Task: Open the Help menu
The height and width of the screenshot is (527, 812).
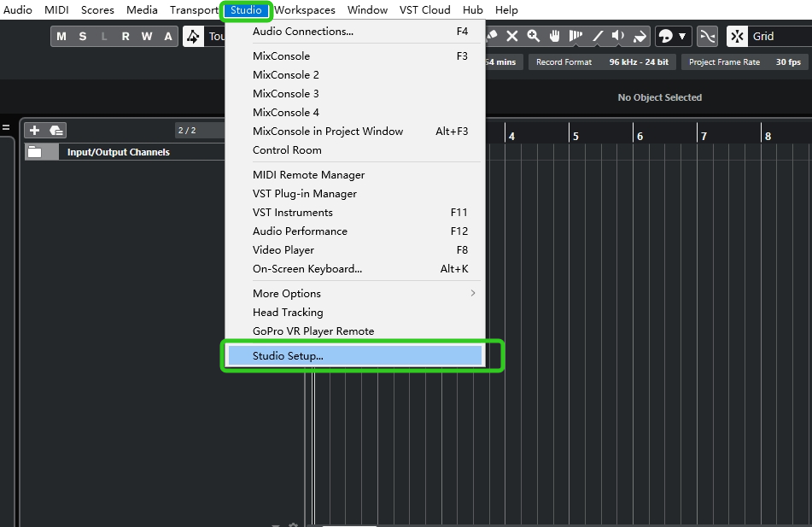Action: click(506, 10)
